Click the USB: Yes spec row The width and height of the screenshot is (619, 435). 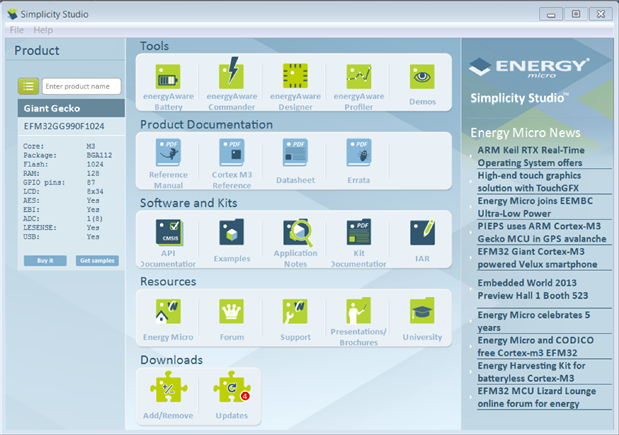(61, 237)
